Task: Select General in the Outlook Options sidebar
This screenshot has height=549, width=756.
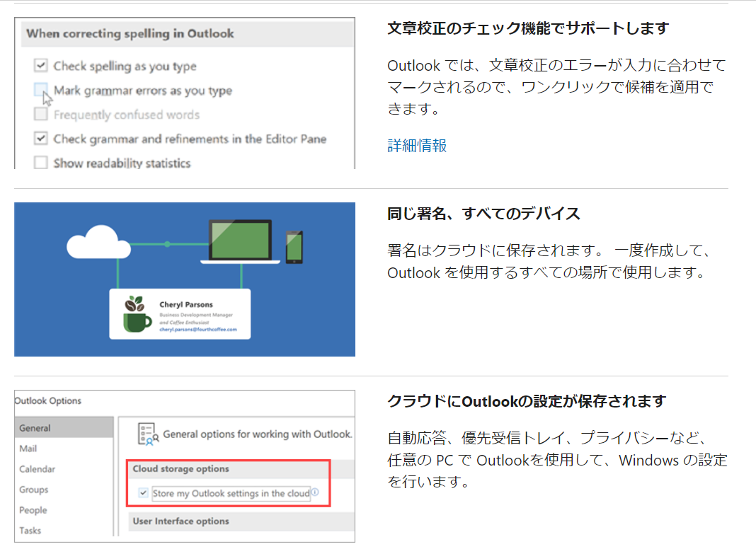Action: 64,427
